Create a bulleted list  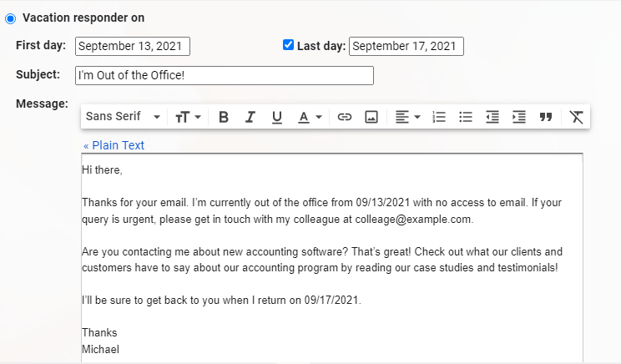coord(466,117)
